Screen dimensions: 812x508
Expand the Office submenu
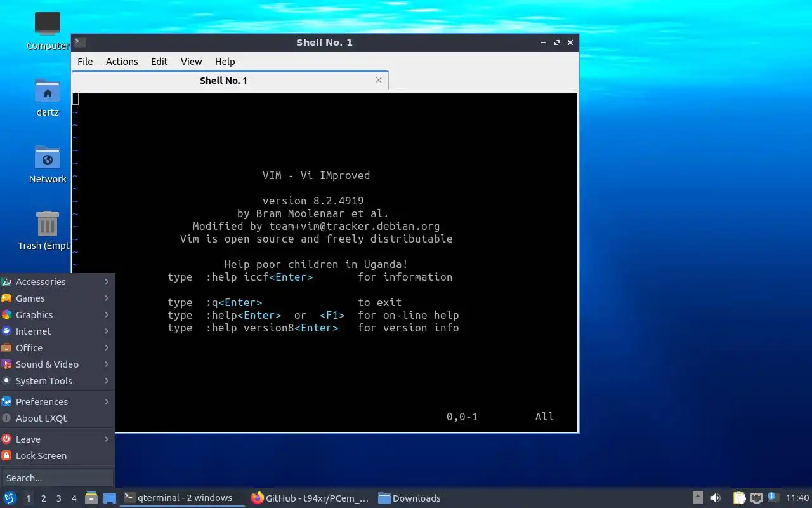[x=57, y=348]
